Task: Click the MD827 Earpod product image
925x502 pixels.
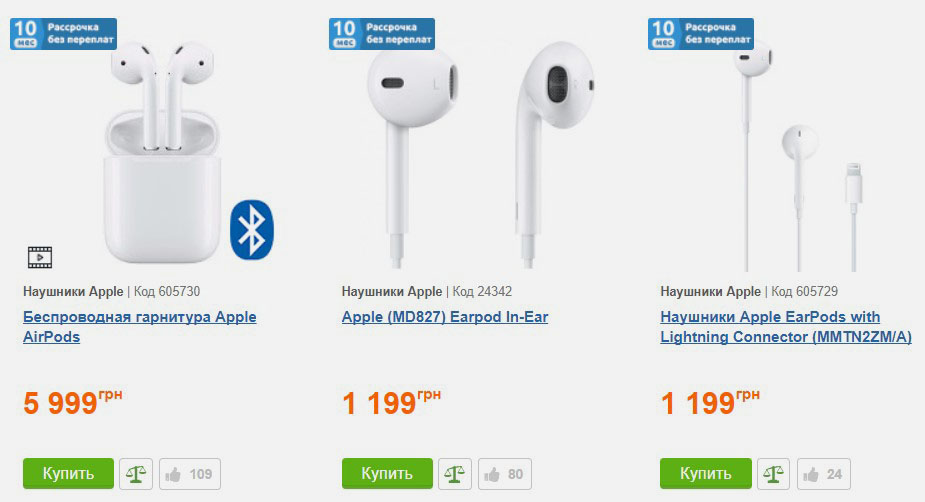Action: point(479,155)
